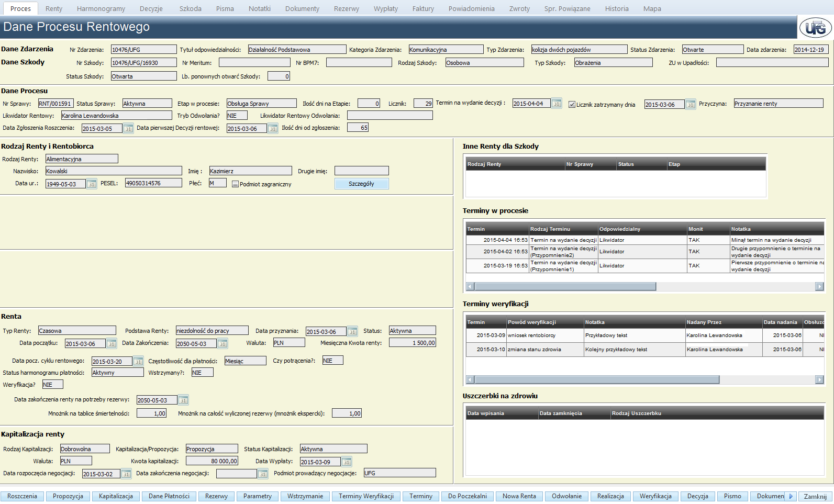Open the Pisma tab
The height and width of the screenshot is (504, 834).
(x=225, y=8)
